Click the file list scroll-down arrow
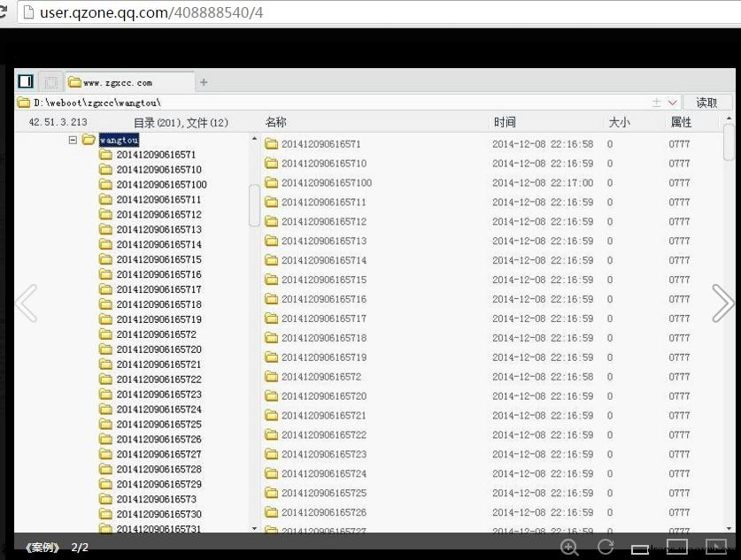This screenshot has width=741, height=560. click(x=729, y=528)
